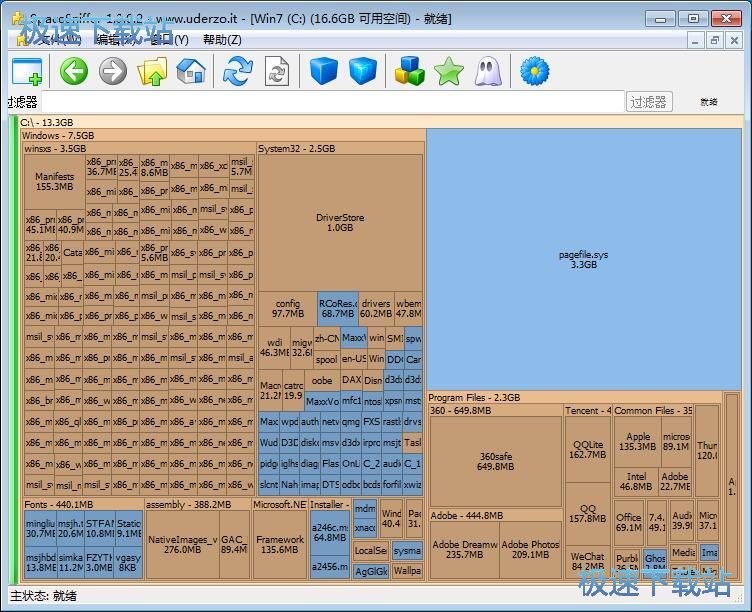Rescan the current zoomed view
Screen dimensions: 752x612
tap(277, 71)
